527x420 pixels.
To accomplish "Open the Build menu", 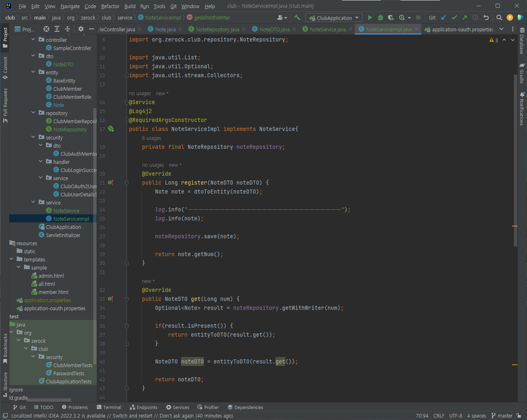I will click(130, 6).
